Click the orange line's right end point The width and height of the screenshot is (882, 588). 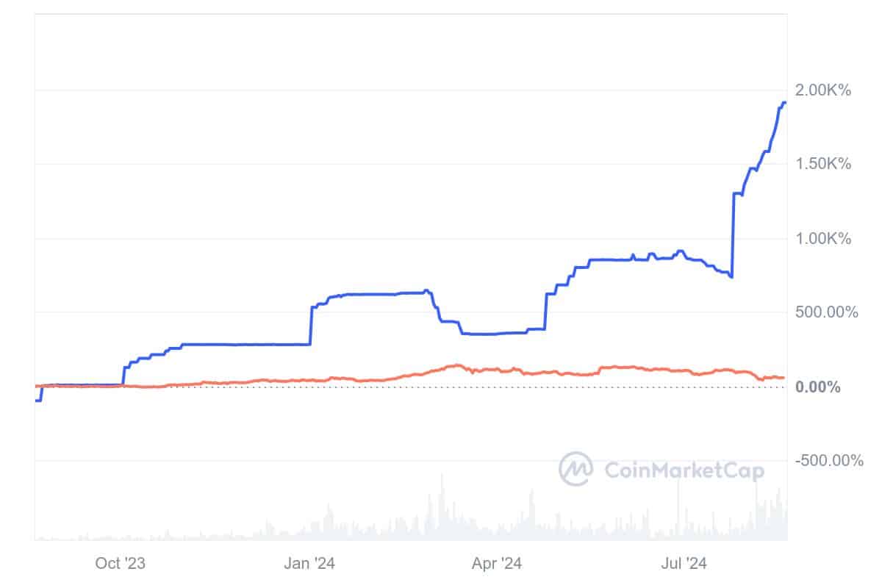784,378
